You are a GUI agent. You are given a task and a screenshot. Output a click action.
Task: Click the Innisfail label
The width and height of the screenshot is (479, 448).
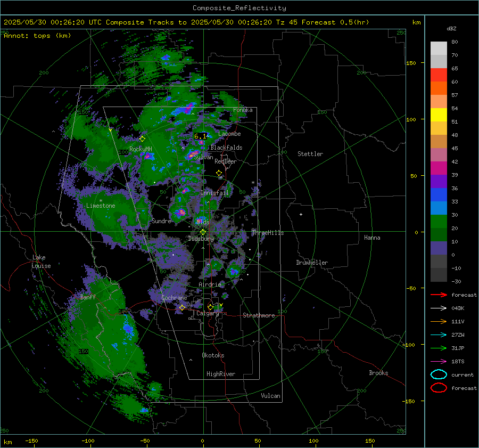click(214, 193)
